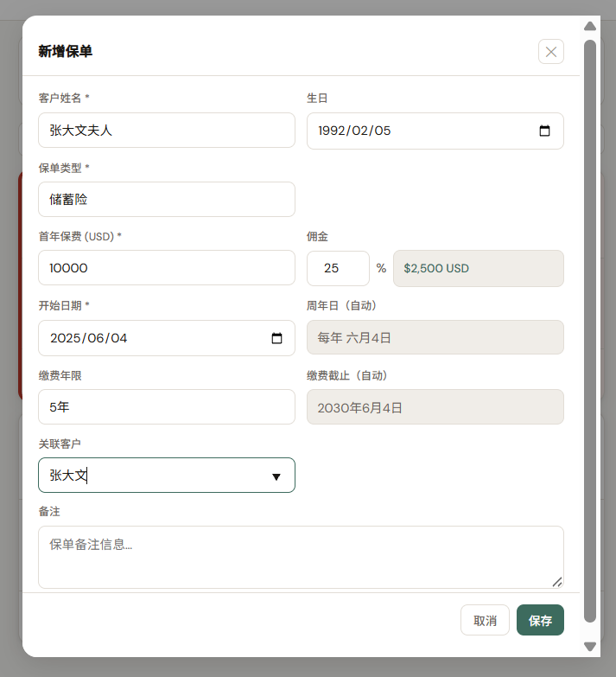
Task: Expand the 关联客户 dropdown arrow
Action: point(276,476)
